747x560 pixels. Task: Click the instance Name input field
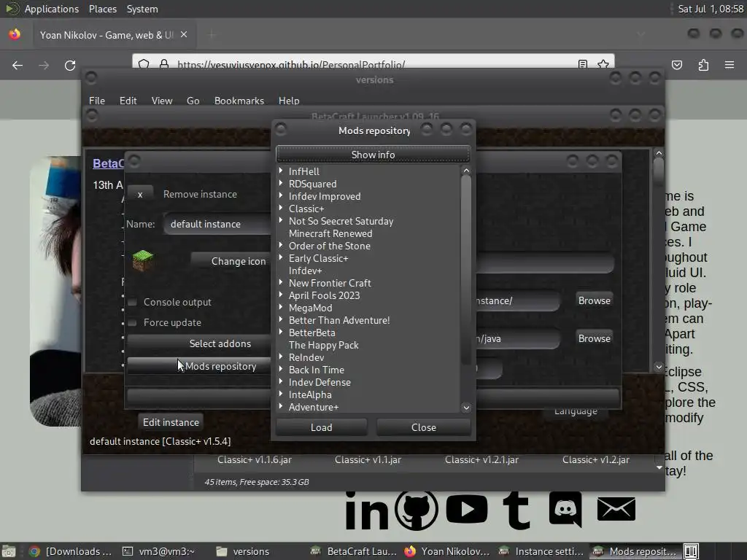(217, 224)
